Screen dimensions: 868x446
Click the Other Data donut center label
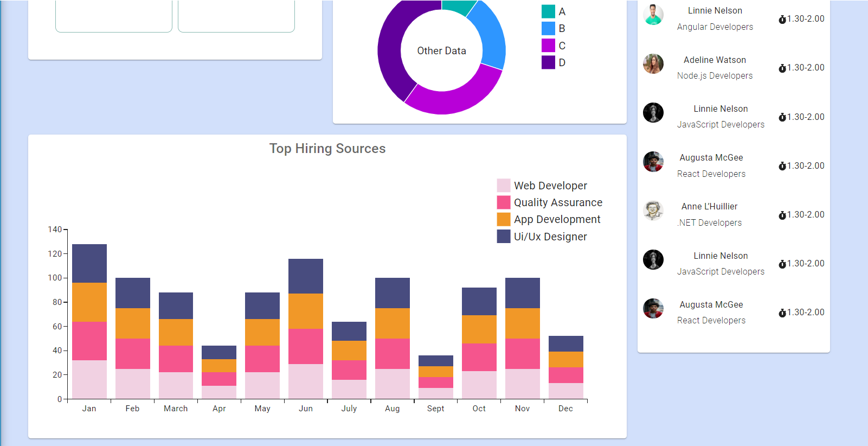pyautogui.click(x=441, y=50)
